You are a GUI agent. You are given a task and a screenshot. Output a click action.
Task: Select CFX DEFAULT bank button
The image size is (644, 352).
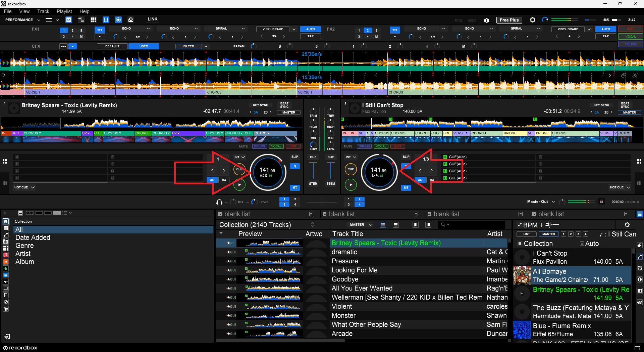[112, 46]
